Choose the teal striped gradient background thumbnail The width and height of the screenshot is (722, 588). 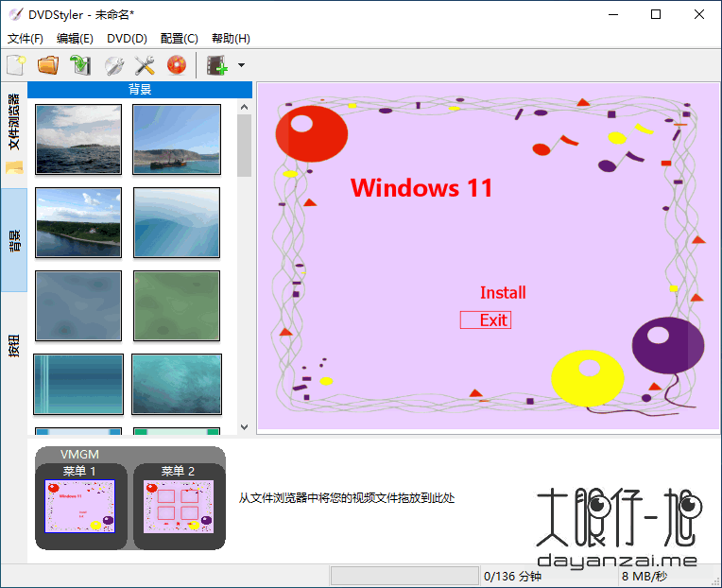[78, 384]
